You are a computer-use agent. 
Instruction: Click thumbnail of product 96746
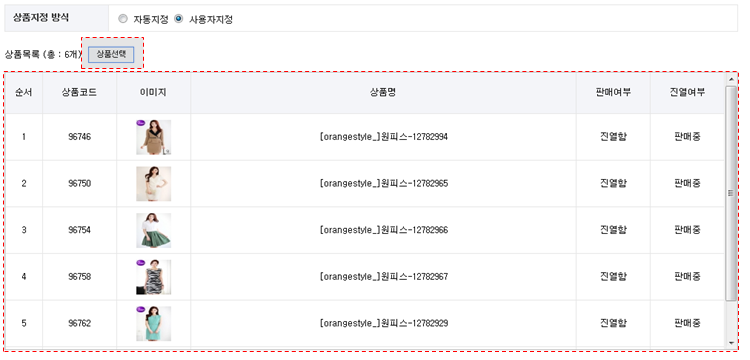tap(154, 137)
